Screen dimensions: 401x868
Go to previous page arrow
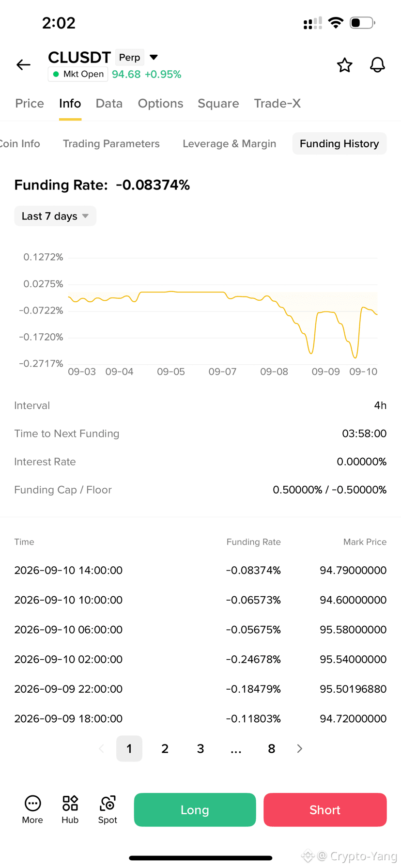click(102, 748)
